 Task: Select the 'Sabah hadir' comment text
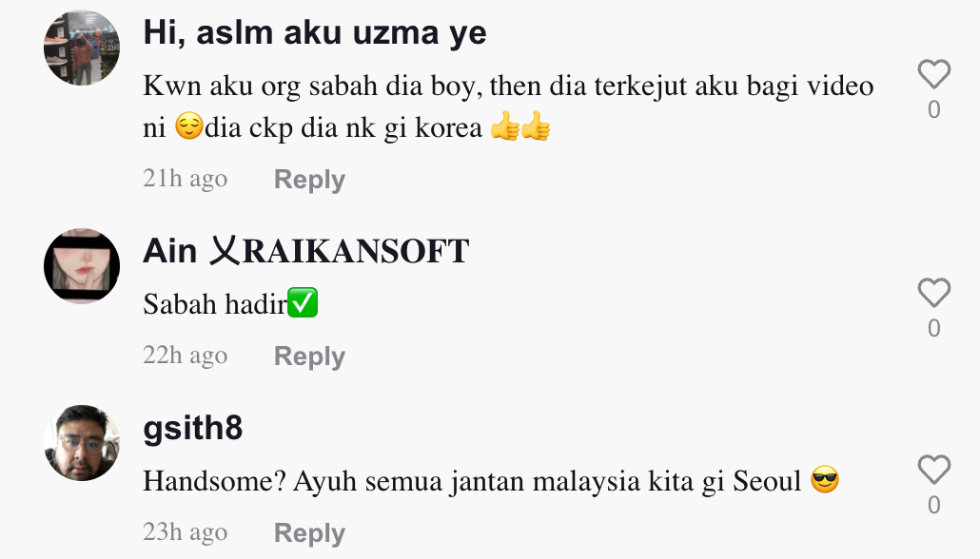[x=230, y=304]
